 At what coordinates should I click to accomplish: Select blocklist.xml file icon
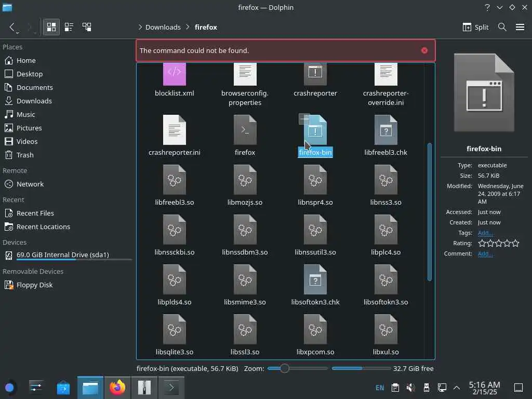[x=175, y=73]
